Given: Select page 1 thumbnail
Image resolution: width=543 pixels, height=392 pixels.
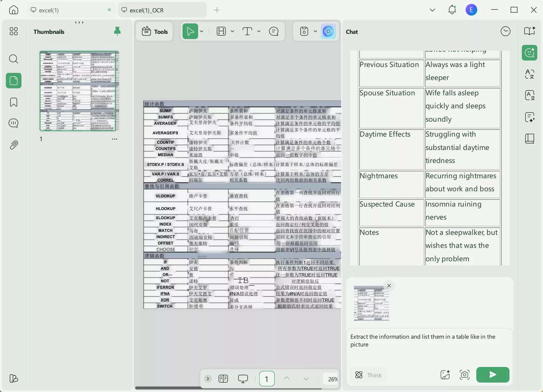Looking at the screenshot, I should click(79, 91).
